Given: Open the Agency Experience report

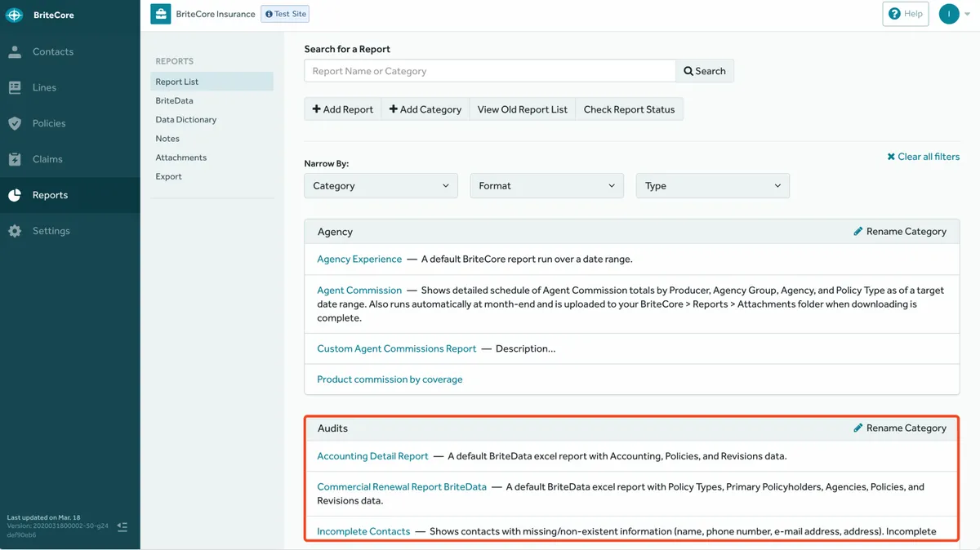Looking at the screenshot, I should tap(359, 259).
